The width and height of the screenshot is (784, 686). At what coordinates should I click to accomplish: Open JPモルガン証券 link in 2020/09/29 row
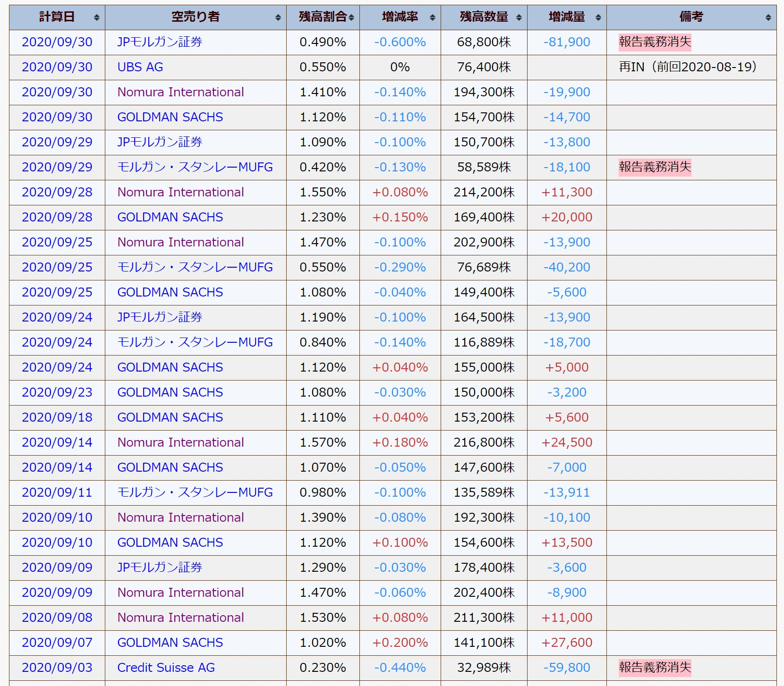tap(160, 142)
